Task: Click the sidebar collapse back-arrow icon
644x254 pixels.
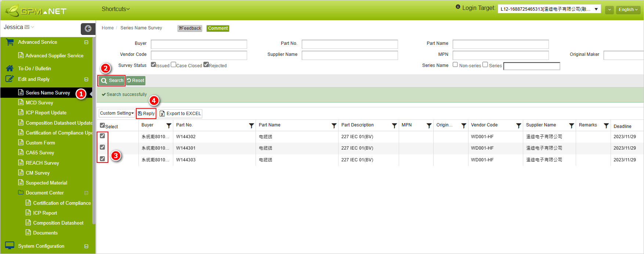Action: pyautogui.click(x=88, y=29)
